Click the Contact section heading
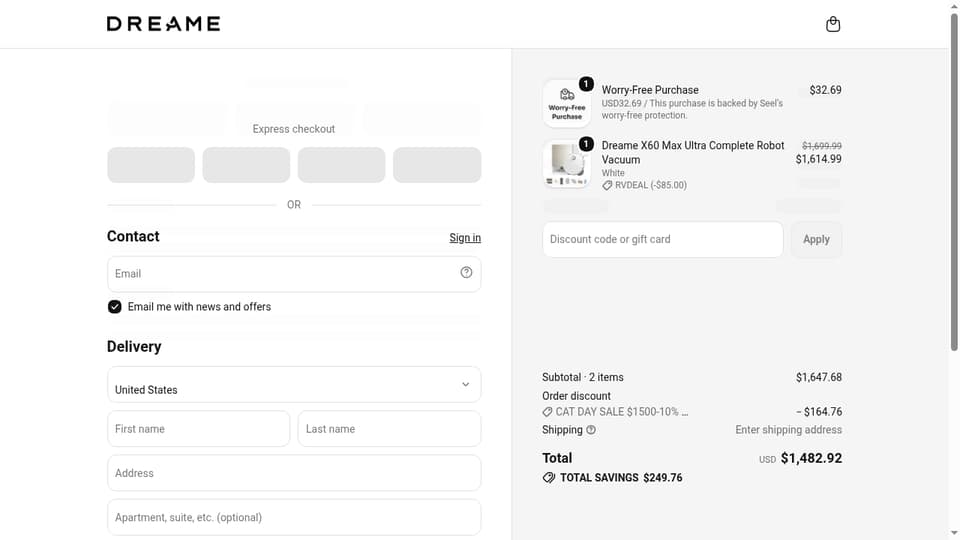Screen dimensions: 960x540 [x=133, y=236]
